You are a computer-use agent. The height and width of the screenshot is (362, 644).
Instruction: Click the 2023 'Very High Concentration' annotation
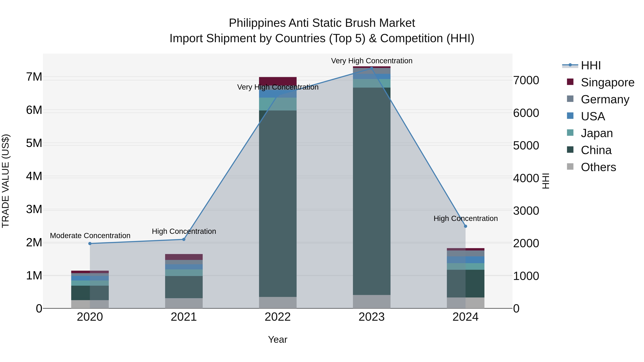(372, 61)
